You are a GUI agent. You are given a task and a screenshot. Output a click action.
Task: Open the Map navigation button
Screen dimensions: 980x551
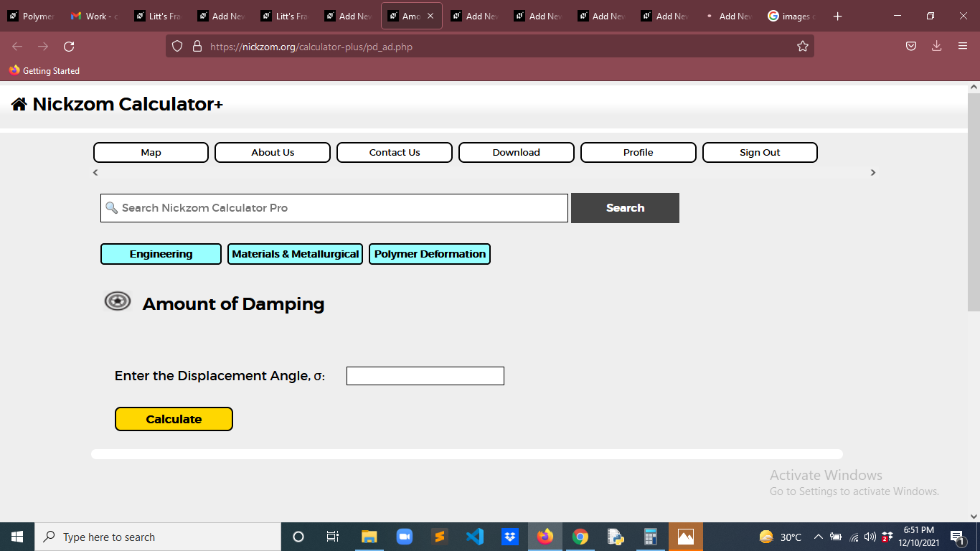pyautogui.click(x=151, y=152)
